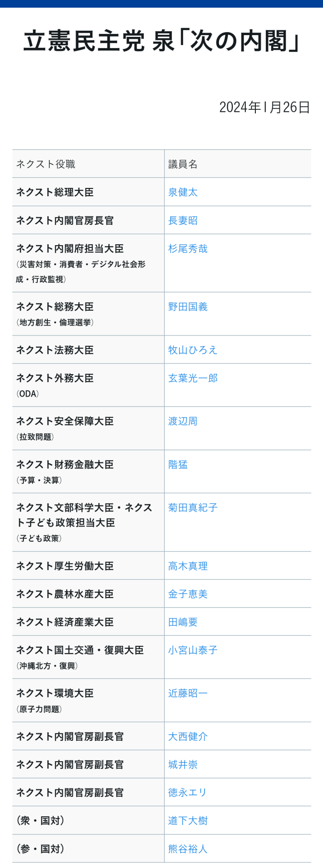Click the 道下大樹 link

188,821
